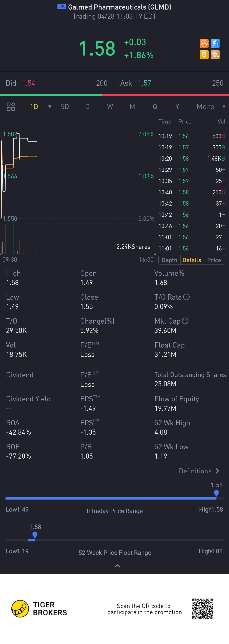Select the 1D chart tab

point(34,107)
